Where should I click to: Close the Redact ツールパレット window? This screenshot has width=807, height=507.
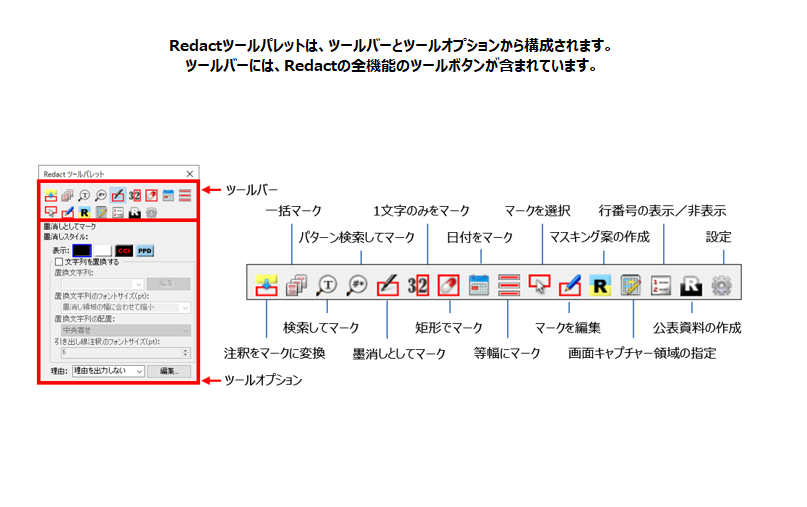(x=189, y=173)
